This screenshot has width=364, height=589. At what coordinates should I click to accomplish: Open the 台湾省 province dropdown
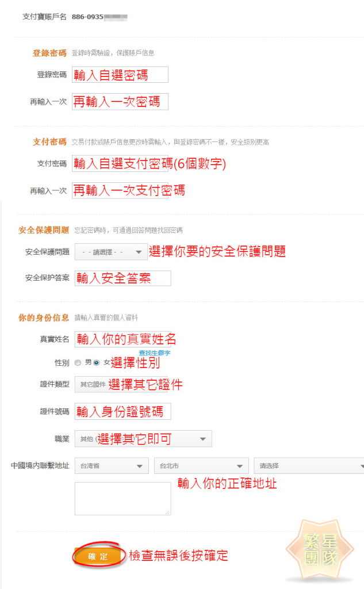[112, 466]
